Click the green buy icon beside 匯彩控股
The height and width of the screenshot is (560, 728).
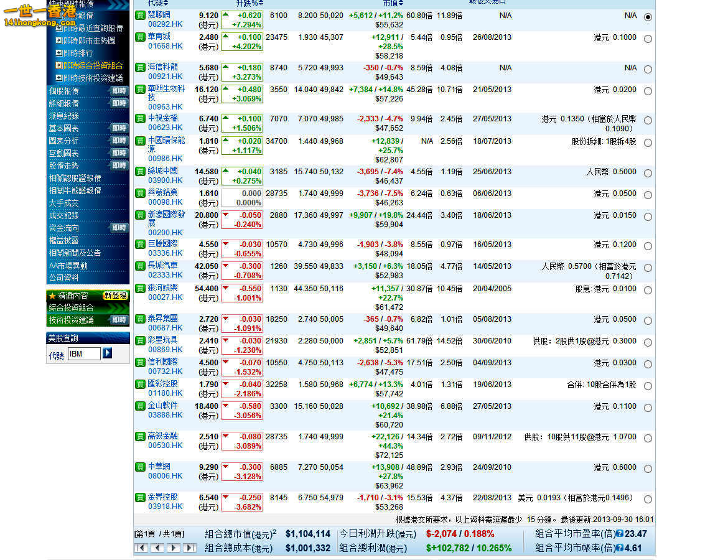tap(140, 385)
